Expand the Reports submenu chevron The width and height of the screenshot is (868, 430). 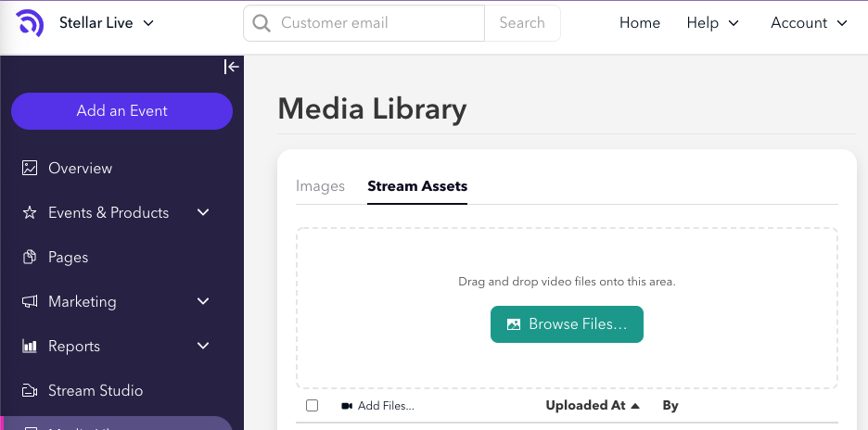pos(203,346)
